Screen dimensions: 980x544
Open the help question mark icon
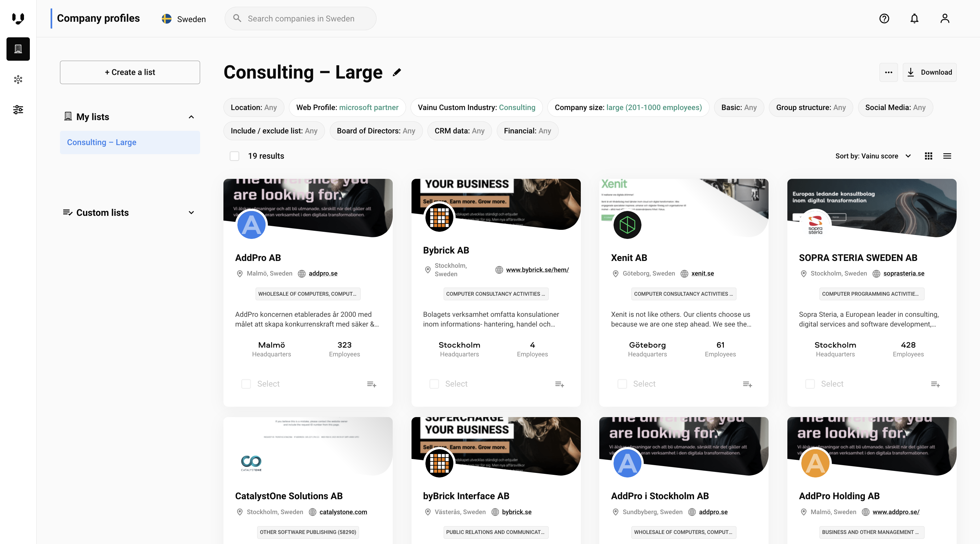click(x=884, y=18)
